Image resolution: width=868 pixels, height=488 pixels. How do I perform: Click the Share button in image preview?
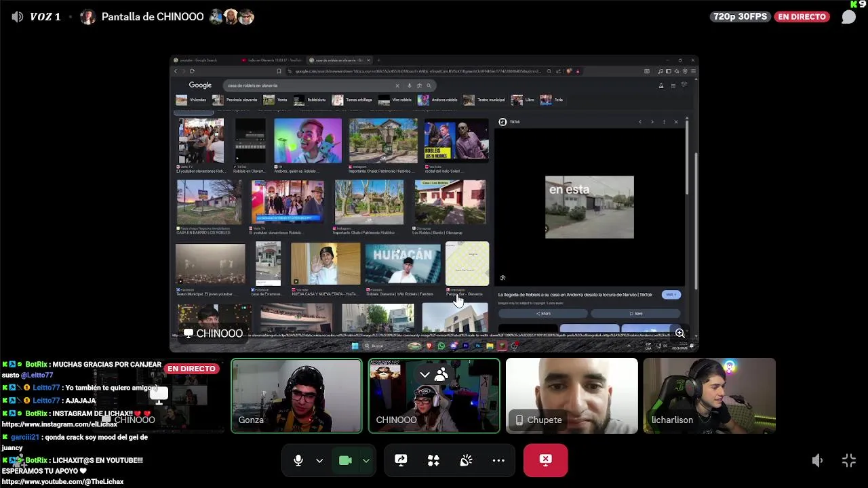click(543, 314)
